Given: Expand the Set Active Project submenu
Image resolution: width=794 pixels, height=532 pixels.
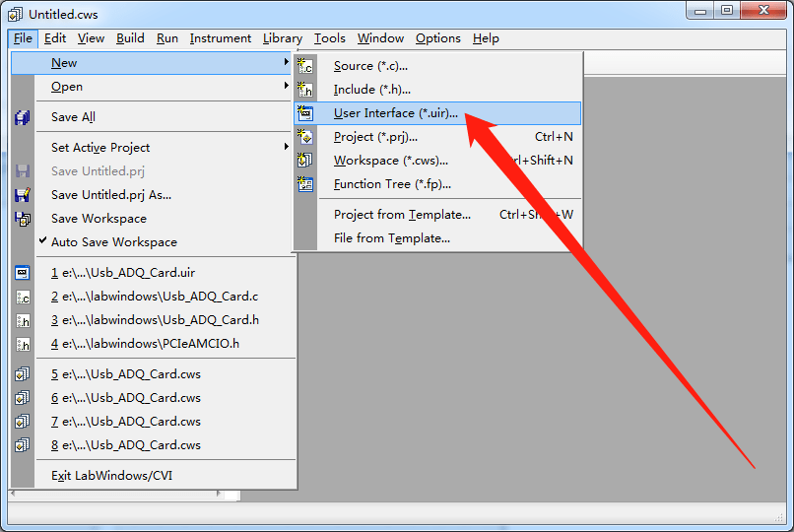Looking at the screenshot, I should point(286,146).
